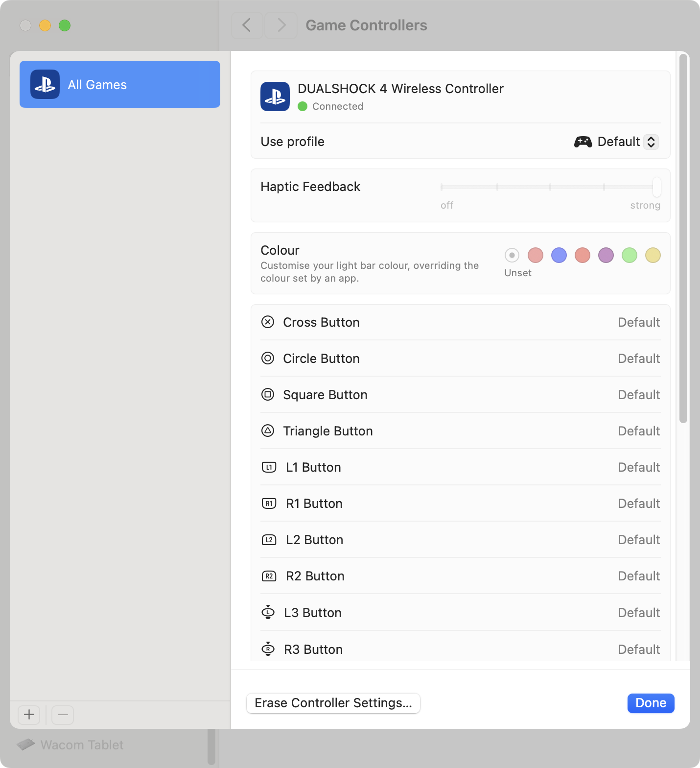
Task: Click the Cross Button icon
Action: pyautogui.click(x=268, y=322)
